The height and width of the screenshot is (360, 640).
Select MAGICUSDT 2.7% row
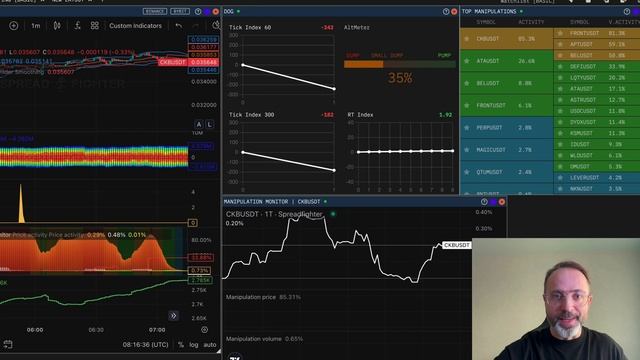[507, 150]
